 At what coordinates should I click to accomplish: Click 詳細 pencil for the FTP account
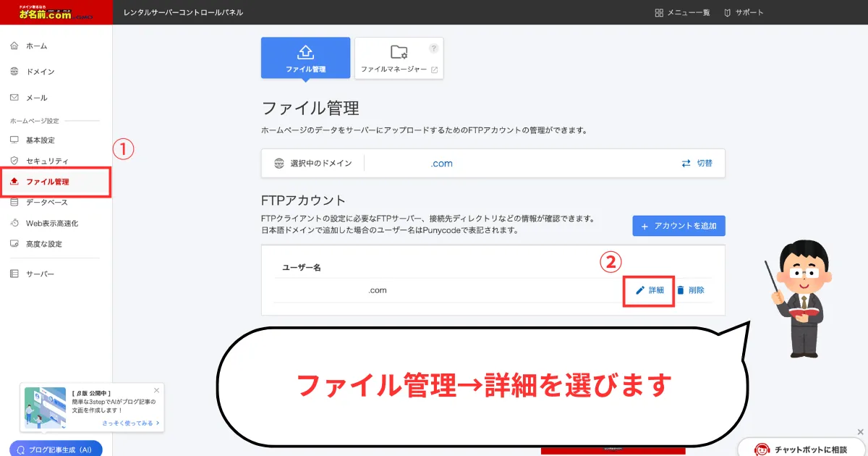coord(649,290)
